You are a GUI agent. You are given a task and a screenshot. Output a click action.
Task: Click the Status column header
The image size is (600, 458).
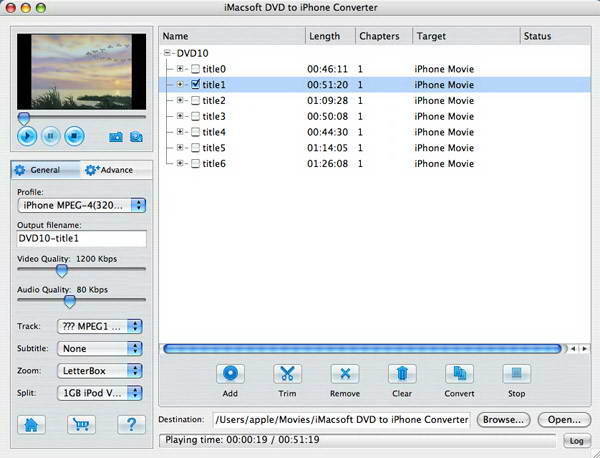(555, 36)
